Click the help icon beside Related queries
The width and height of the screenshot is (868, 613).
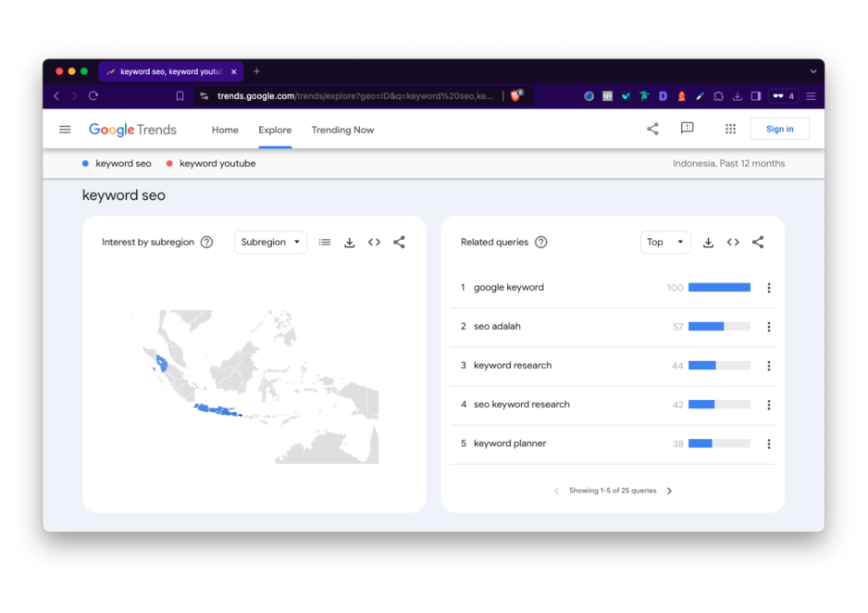[x=541, y=242]
